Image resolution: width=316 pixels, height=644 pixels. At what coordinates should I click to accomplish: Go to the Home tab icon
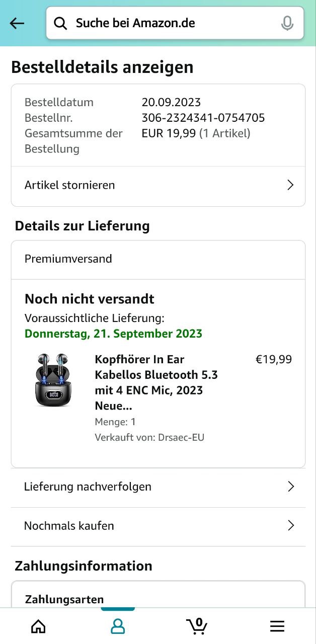(x=38, y=626)
